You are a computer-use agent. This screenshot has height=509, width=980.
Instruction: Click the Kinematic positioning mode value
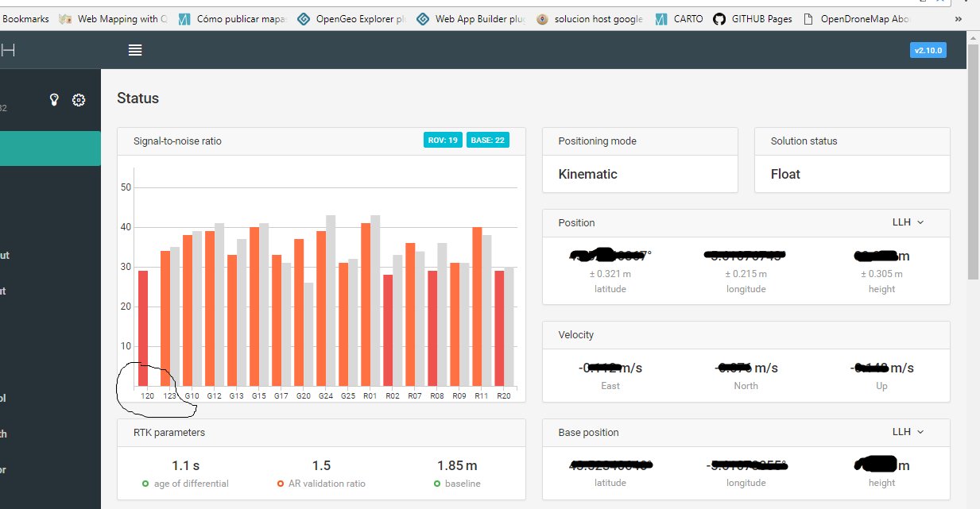[587, 174]
